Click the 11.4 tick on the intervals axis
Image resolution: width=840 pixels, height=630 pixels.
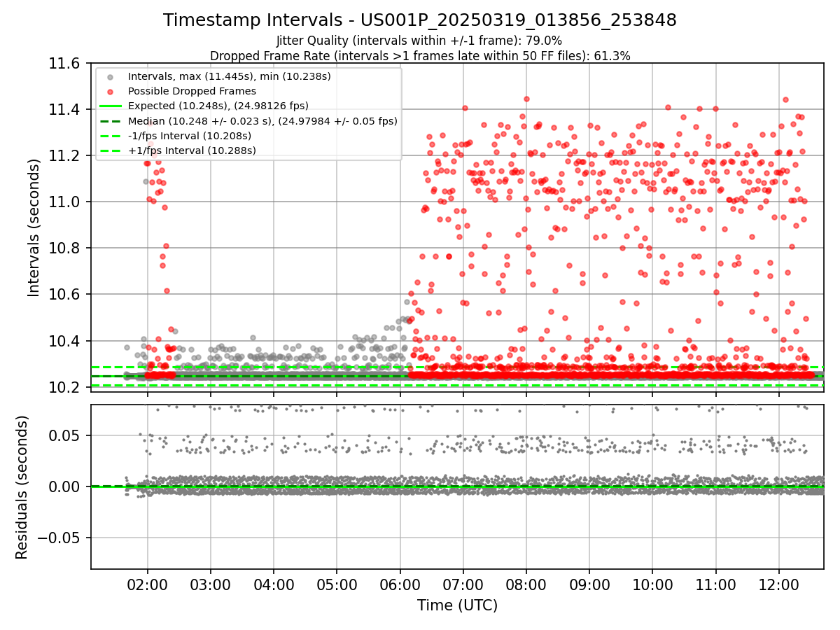coord(65,109)
